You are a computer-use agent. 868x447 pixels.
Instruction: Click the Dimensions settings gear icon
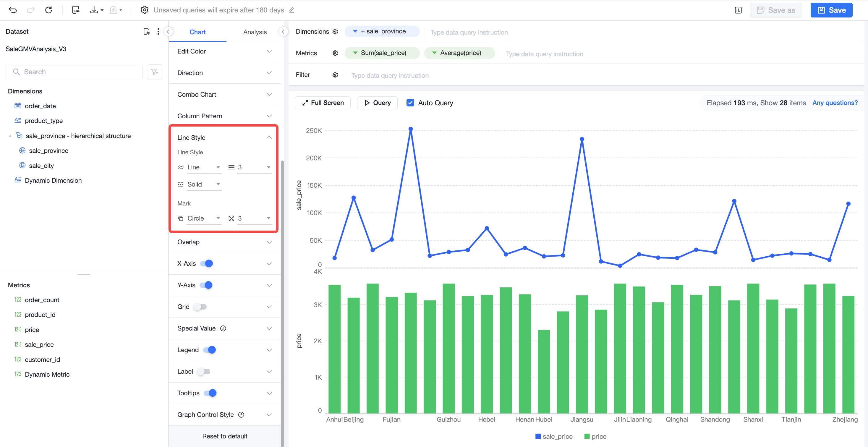pos(335,31)
